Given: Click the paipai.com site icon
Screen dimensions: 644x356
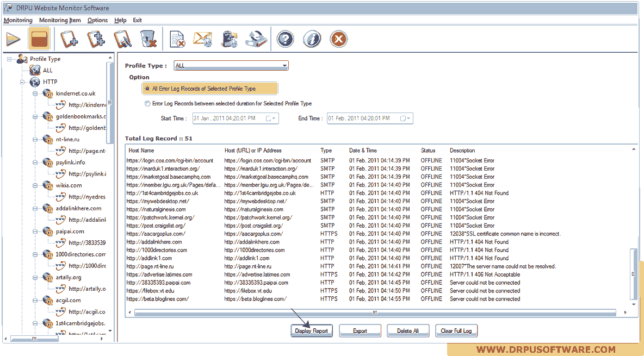Looking at the screenshot, I should click(48, 231).
